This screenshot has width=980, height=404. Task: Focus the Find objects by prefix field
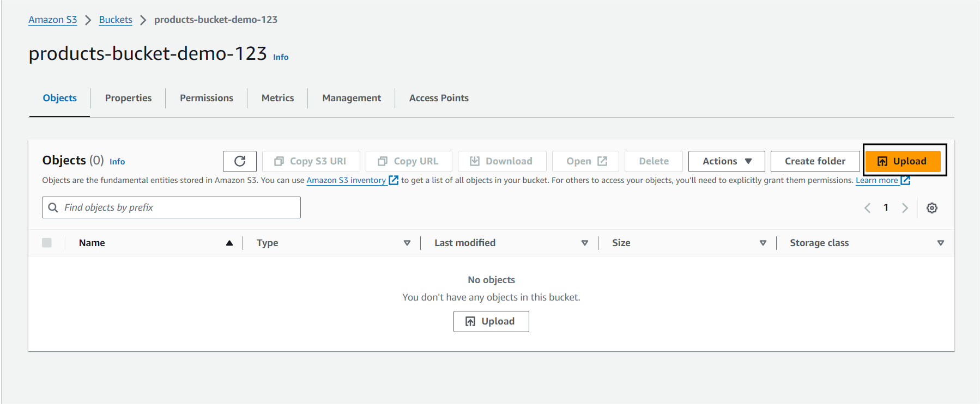click(171, 207)
